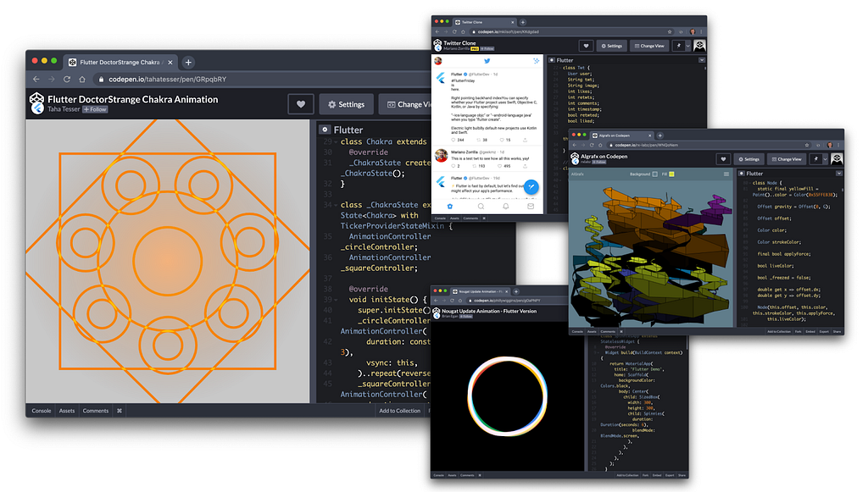This screenshot has width=868, height=492.
Task: Tap the bell icon in the Twitter bottom navigation
Action: (505, 206)
